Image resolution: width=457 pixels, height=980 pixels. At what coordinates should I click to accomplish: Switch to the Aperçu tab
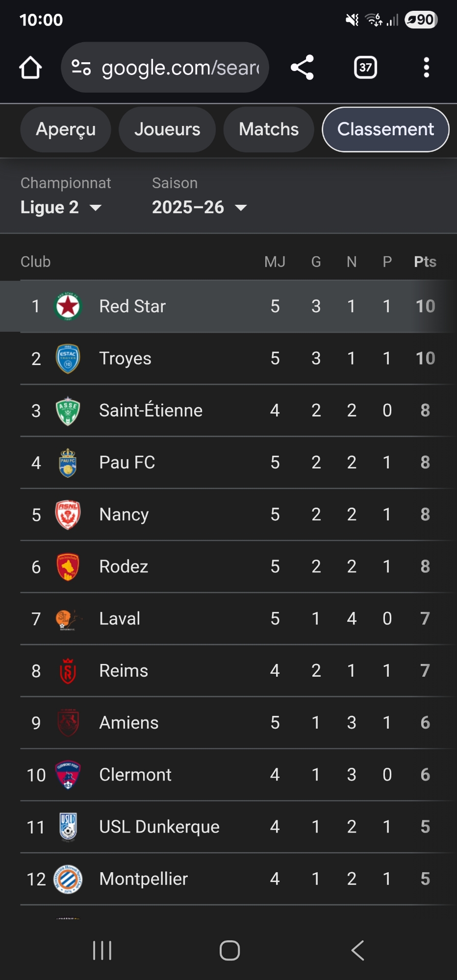click(66, 129)
